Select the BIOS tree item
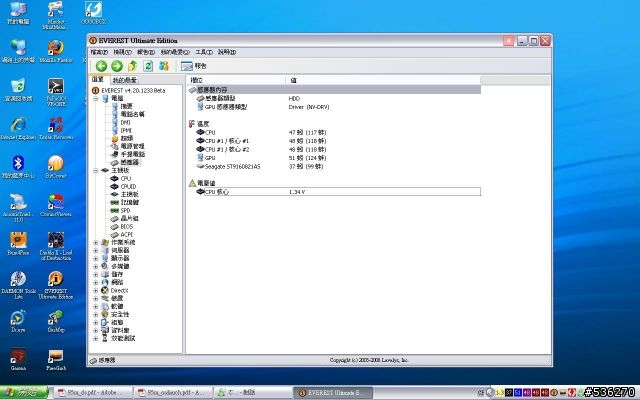640x400 pixels. [127, 227]
